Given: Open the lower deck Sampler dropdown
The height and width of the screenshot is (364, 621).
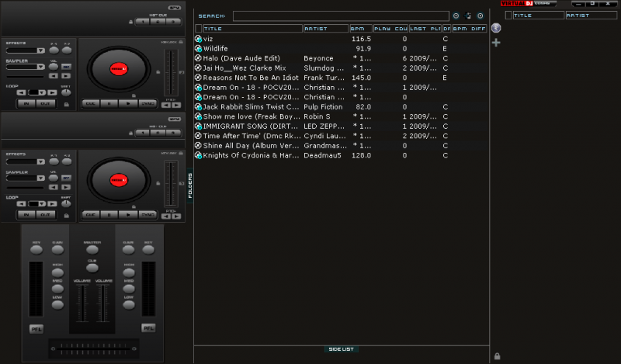Looking at the screenshot, I should (x=41, y=179).
